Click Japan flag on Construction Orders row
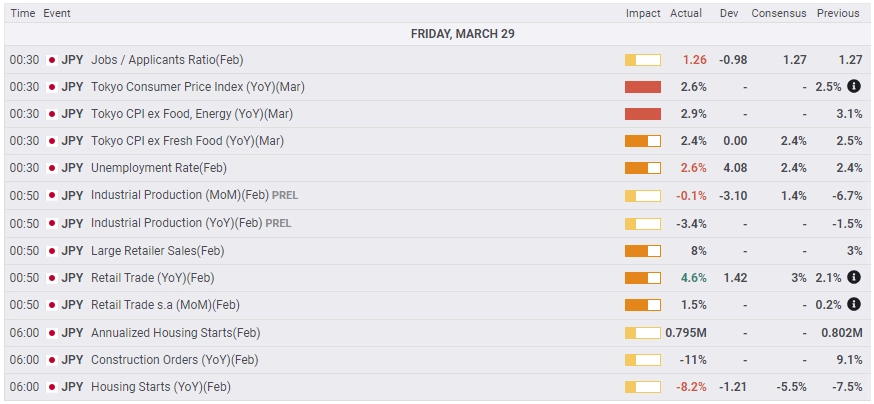Screen dimensions: 874x404 point(52,360)
